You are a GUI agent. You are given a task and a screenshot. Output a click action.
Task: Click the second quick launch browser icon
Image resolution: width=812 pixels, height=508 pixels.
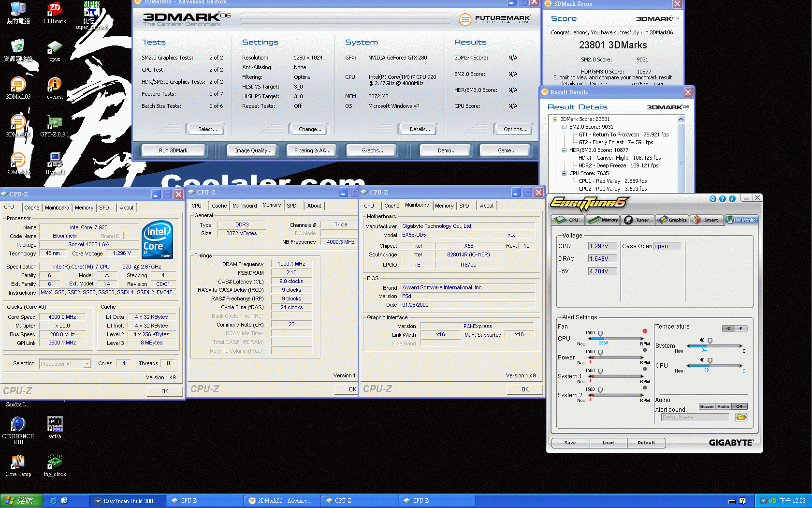(x=64, y=501)
